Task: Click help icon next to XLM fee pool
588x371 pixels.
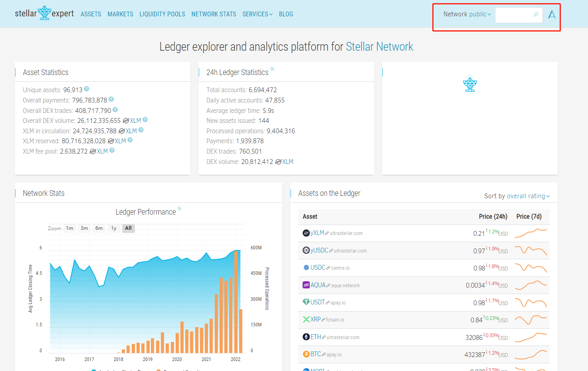Action: click(x=112, y=150)
